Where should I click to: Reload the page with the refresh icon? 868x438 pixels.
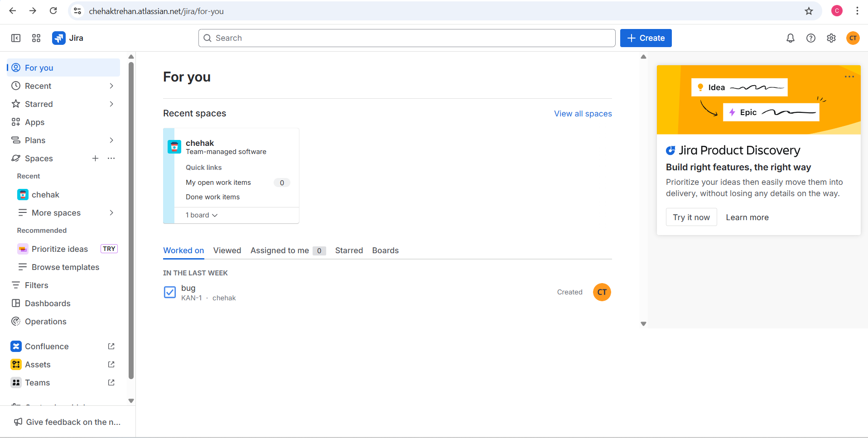(53, 11)
